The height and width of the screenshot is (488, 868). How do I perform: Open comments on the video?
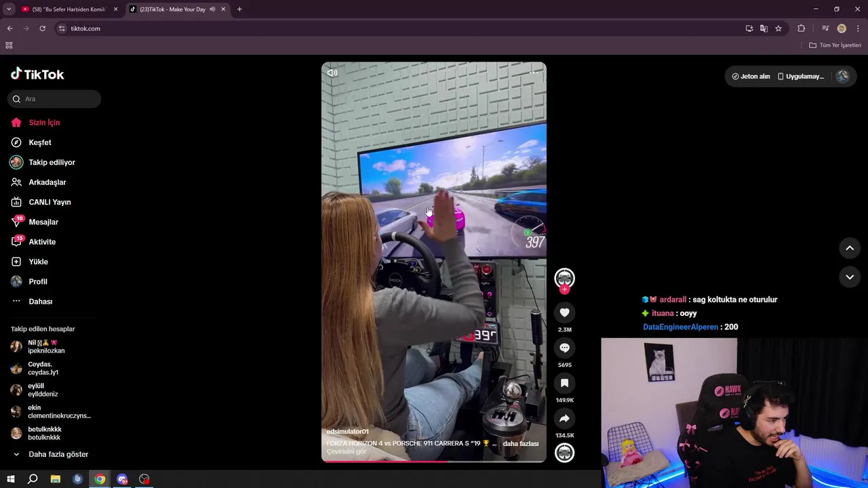coord(564,348)
